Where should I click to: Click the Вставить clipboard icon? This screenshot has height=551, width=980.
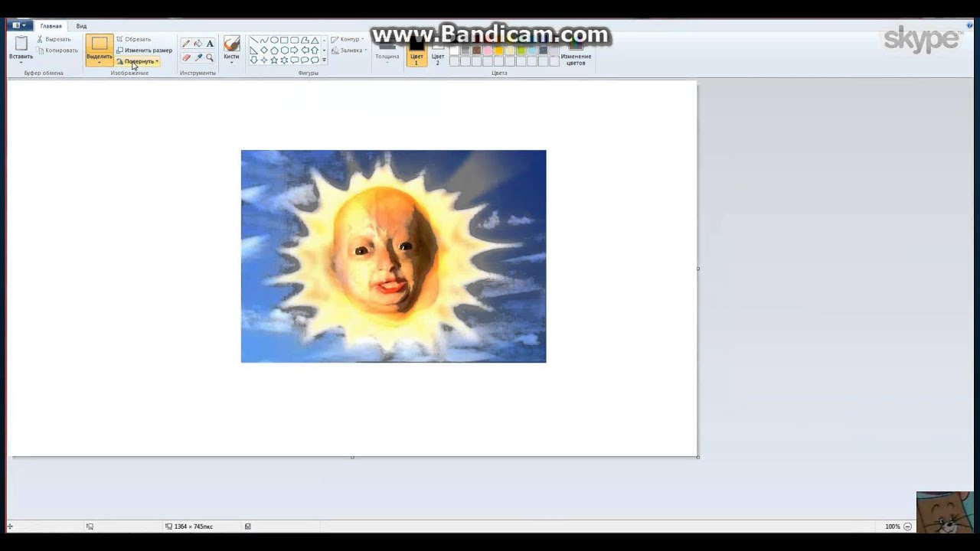click(21, 44)
